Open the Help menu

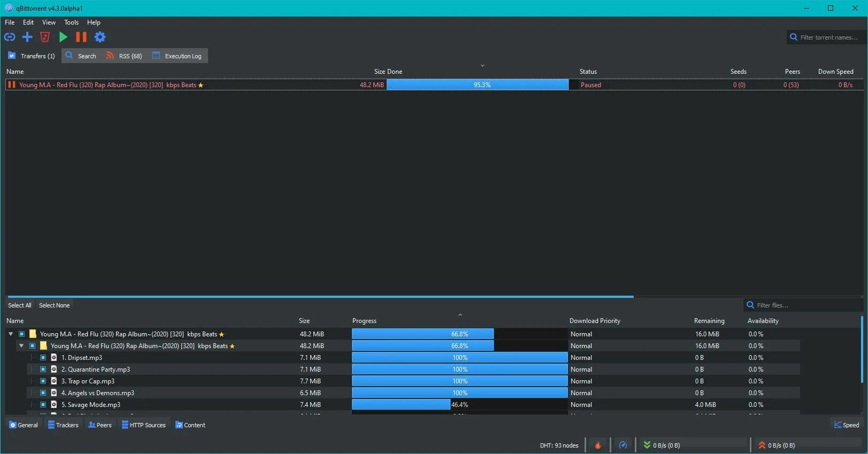point(94,22)
